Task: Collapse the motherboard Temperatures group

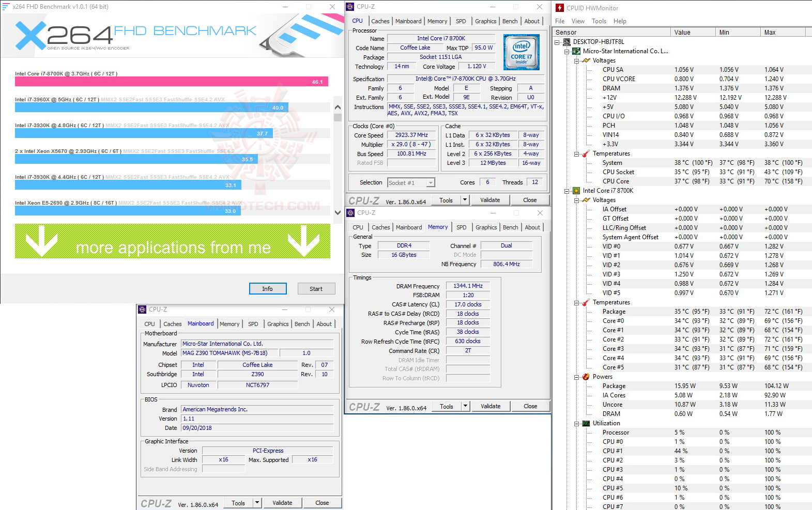Action: point(577,154)
